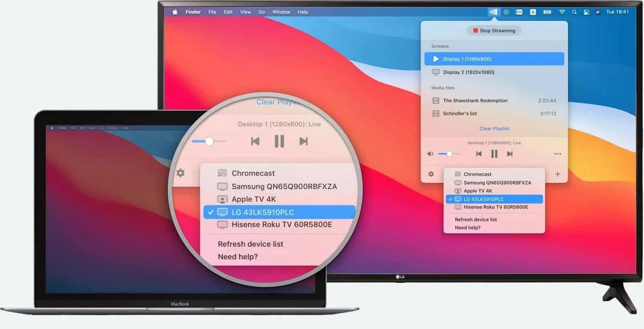Screen dimensions: 644x329
Task: Mute using the speaker icon in the TV popup
Action: click(x=430, y=154)
